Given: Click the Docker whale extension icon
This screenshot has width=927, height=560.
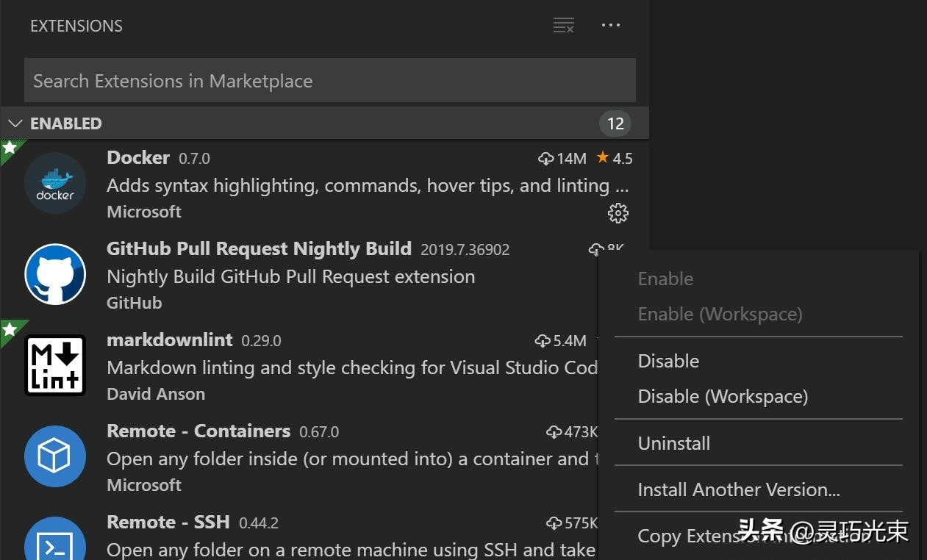Looking at the screenshot, I should pyautogui.click(x=55, y=183).
